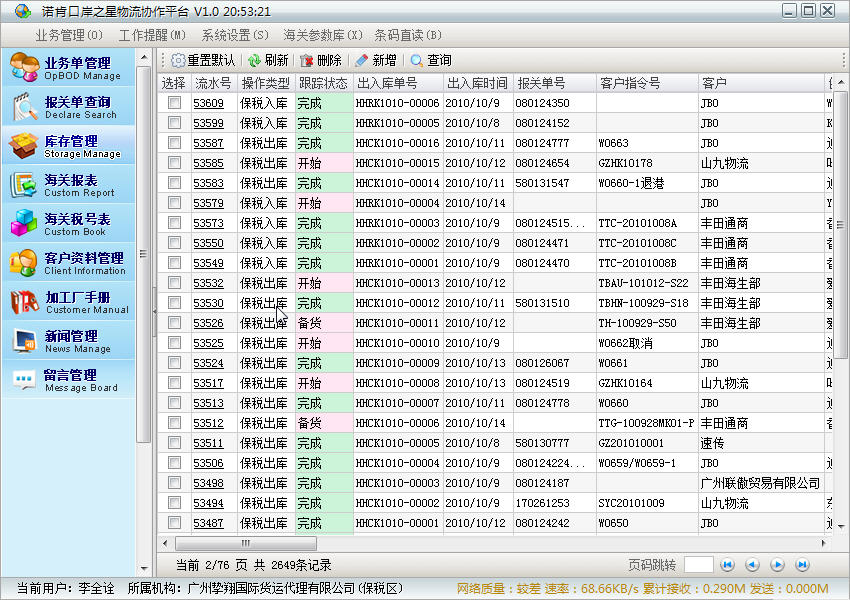Select 海关报表 Custom Report icon
Image resolution: width=850 pixels, height=600 pixels.
tap(25, 186)
